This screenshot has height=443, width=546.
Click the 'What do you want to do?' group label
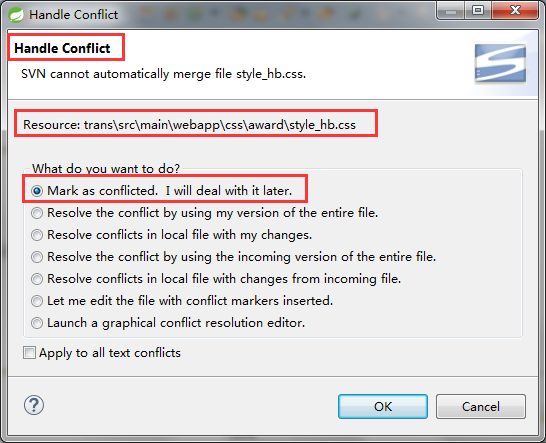coord(106,169)
